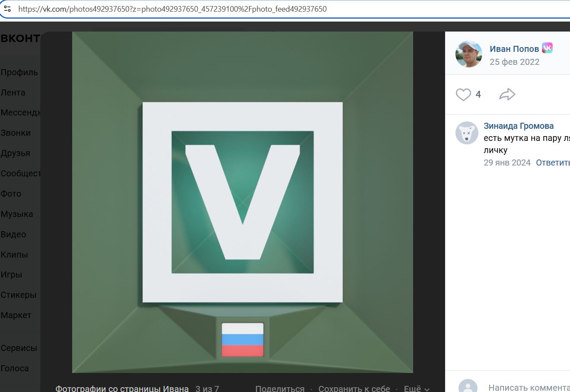Open Сообщества in the sidebar
This screenshot has width=570, height=392.
21,174
